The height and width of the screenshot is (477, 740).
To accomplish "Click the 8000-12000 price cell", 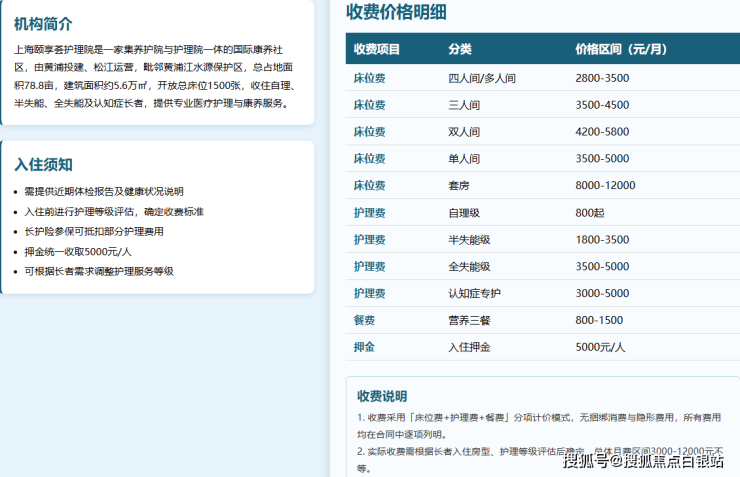I will [x=605, y=185].
